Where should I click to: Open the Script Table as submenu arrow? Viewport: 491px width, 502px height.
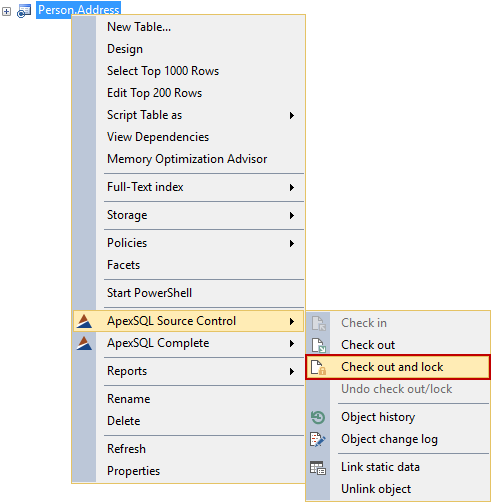click(292, 115)
